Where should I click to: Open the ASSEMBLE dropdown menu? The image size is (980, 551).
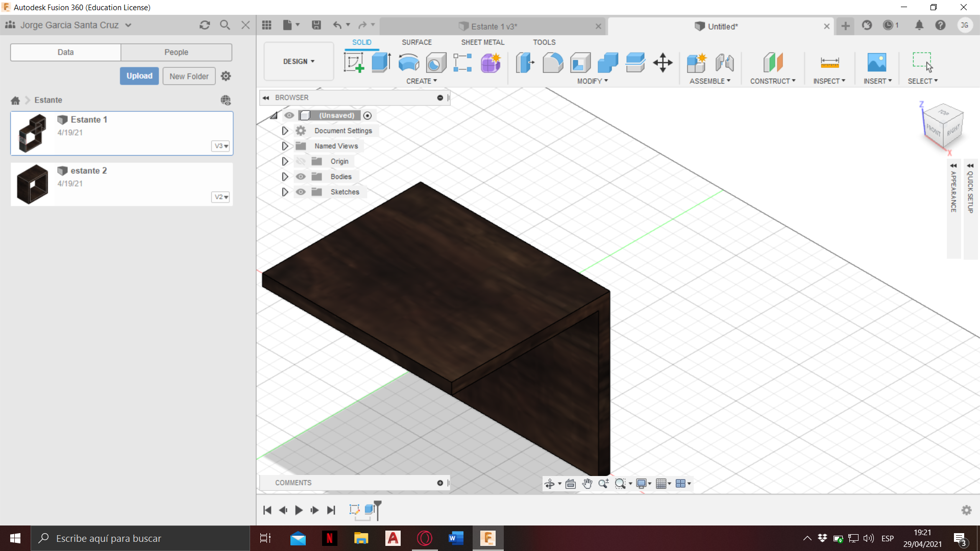[x=710, y=81]
